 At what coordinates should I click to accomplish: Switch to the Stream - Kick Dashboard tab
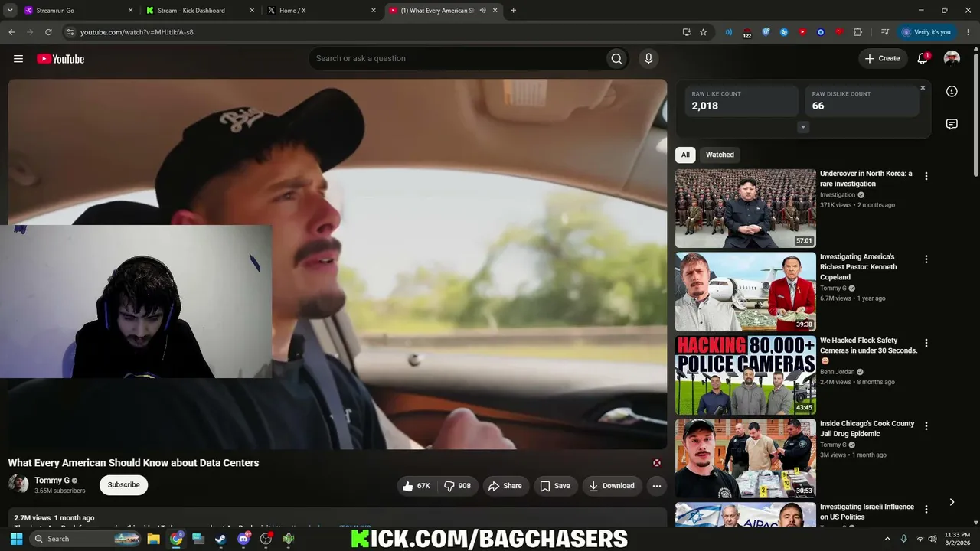(200, 11)
